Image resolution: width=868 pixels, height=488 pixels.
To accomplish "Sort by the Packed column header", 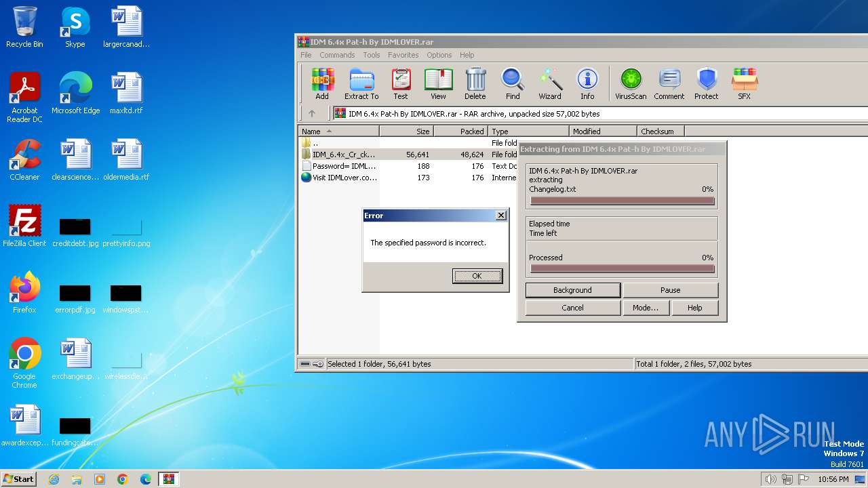I will tap(461, 131).
